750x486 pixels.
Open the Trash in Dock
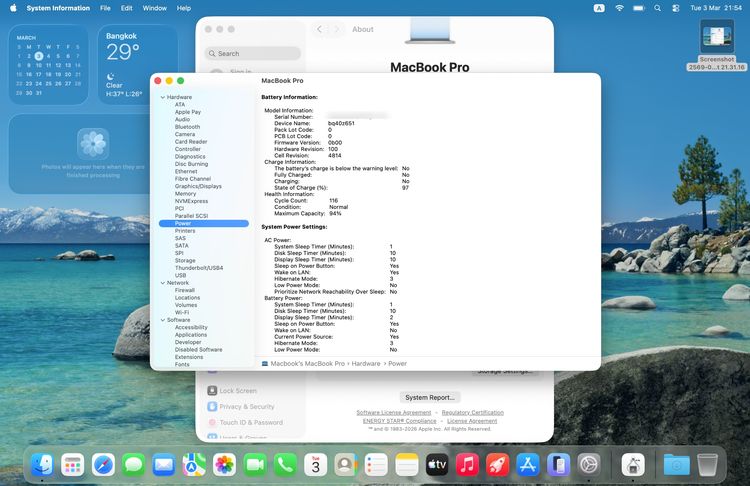pos(707,464)
